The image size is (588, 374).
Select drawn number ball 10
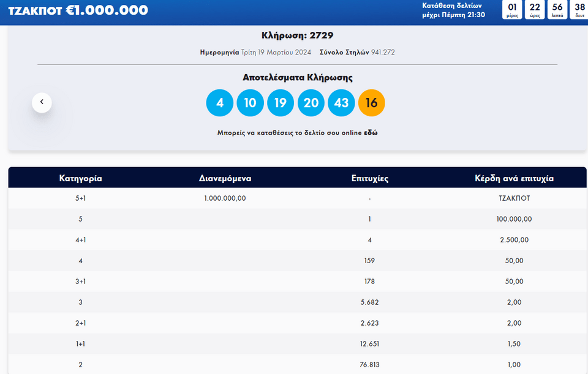(250, 103)
